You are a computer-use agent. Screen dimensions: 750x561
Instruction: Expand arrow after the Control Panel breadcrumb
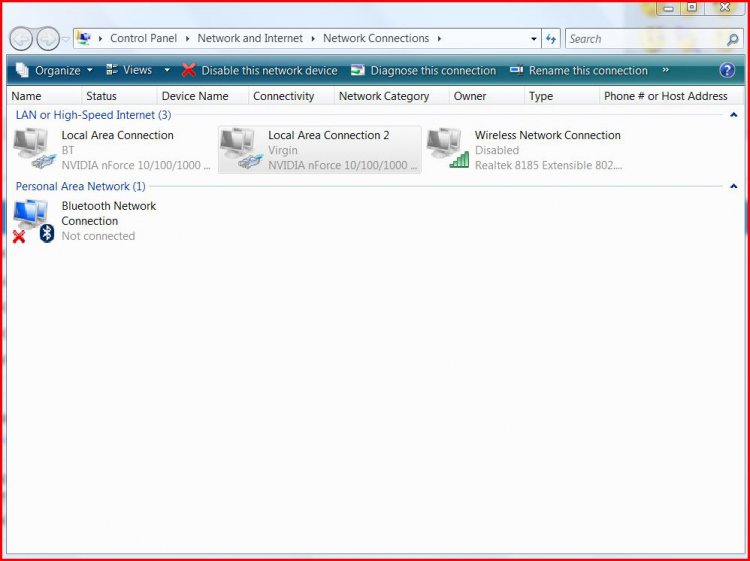coord(188,39)
